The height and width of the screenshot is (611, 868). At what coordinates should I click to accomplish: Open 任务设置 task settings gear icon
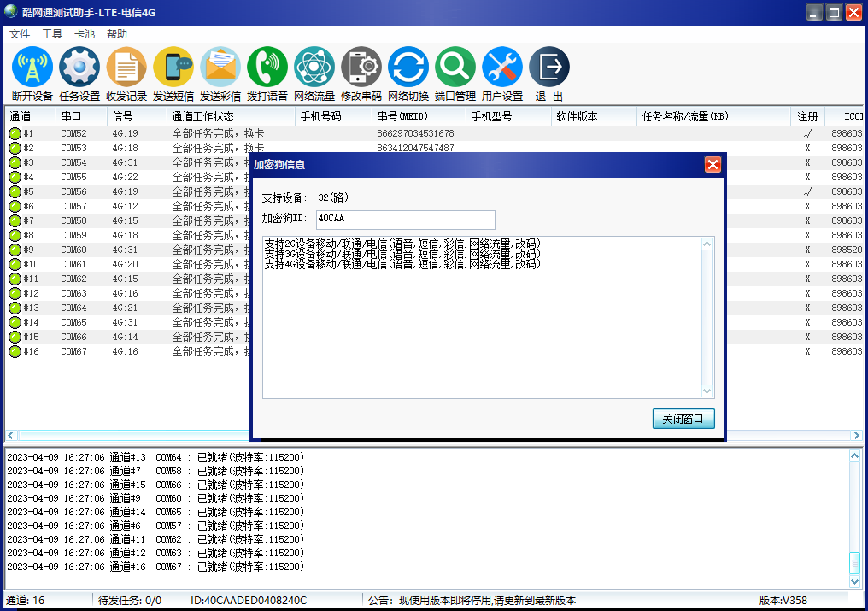(79, 67)
